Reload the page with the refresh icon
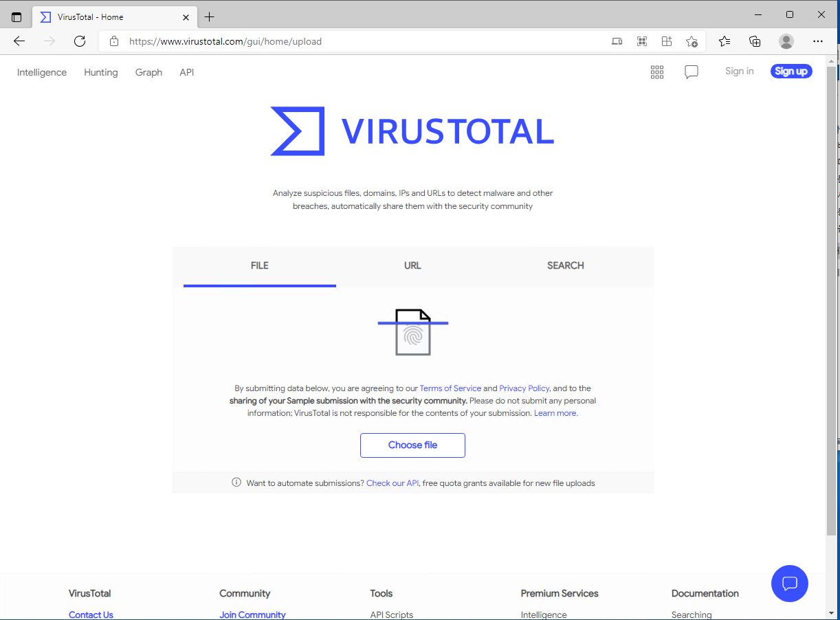This screenshot has width=840, height=620. [x=80, y=41]
